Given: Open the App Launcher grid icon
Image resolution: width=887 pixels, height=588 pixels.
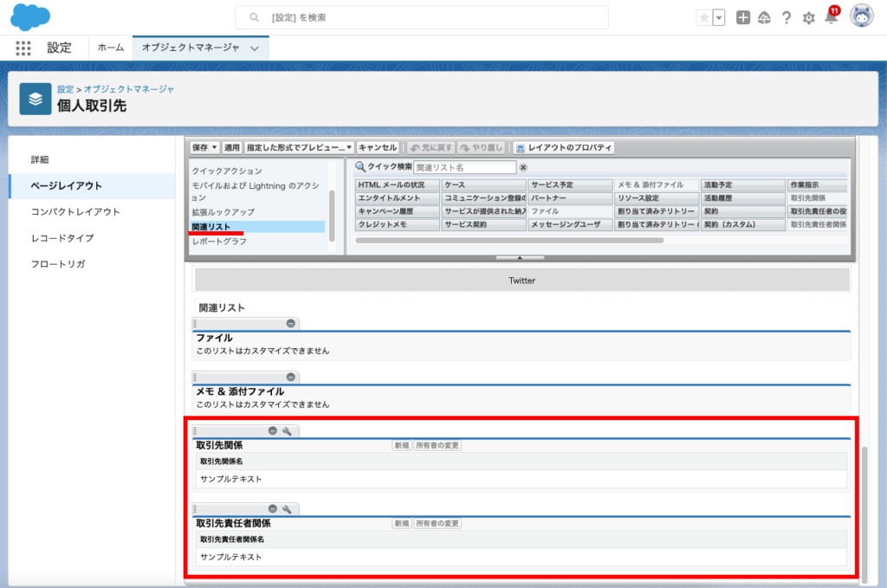Looking at the screenshot, I should 23,48.
